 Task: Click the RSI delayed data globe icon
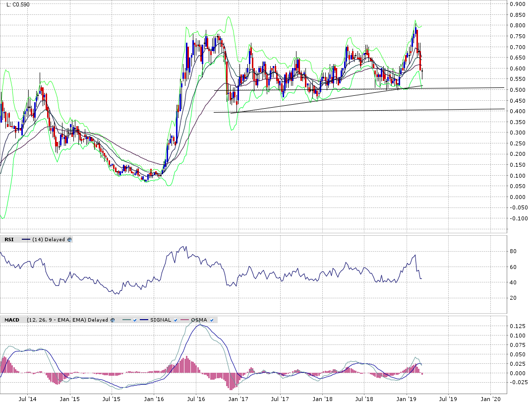(69, 240)
